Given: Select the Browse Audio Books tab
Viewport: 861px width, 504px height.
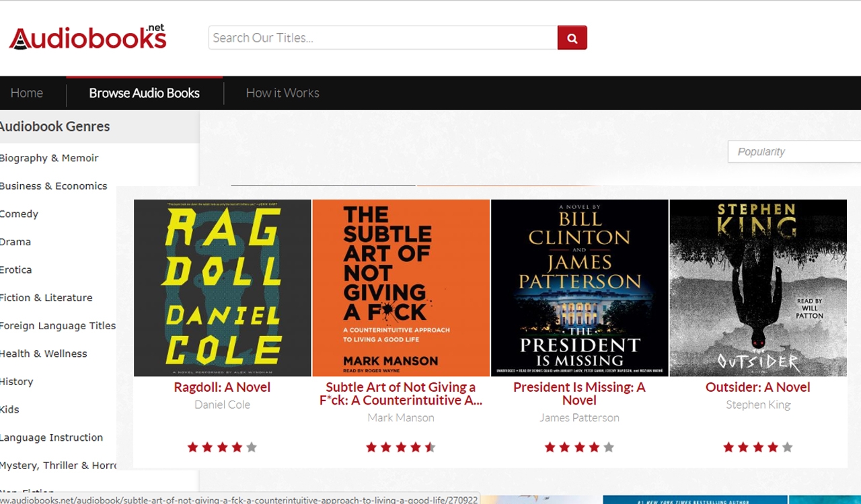Looking at the screenshot, I should [x=145, y=93].
